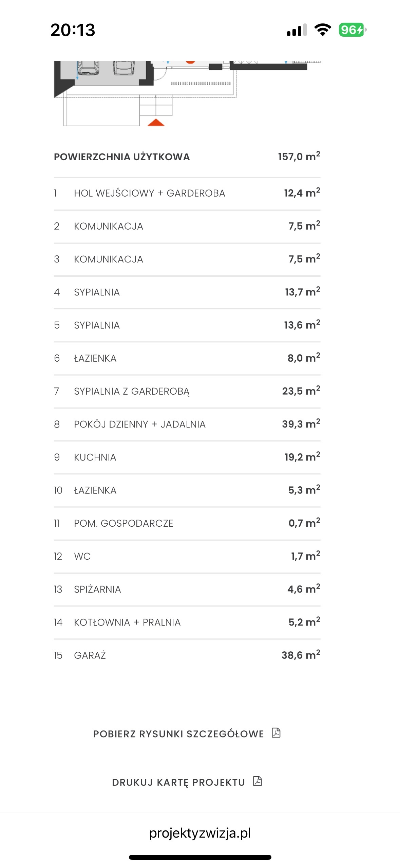Viewport: 400px width, 868px height.
Task: Tap the Garaż row
Action: pyautogui.click(x=187, y=655)
